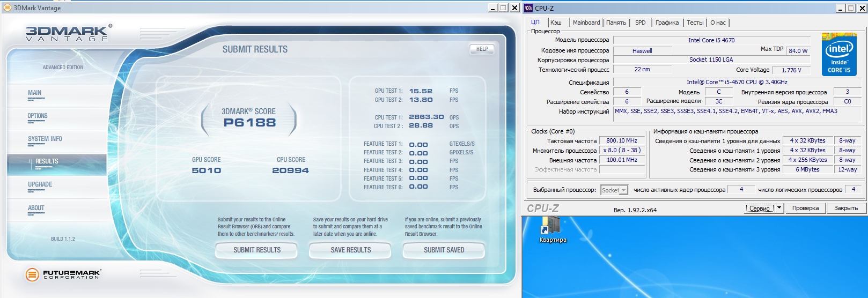
Task: Click the P6188 3DMark score value
Action: 249,122
